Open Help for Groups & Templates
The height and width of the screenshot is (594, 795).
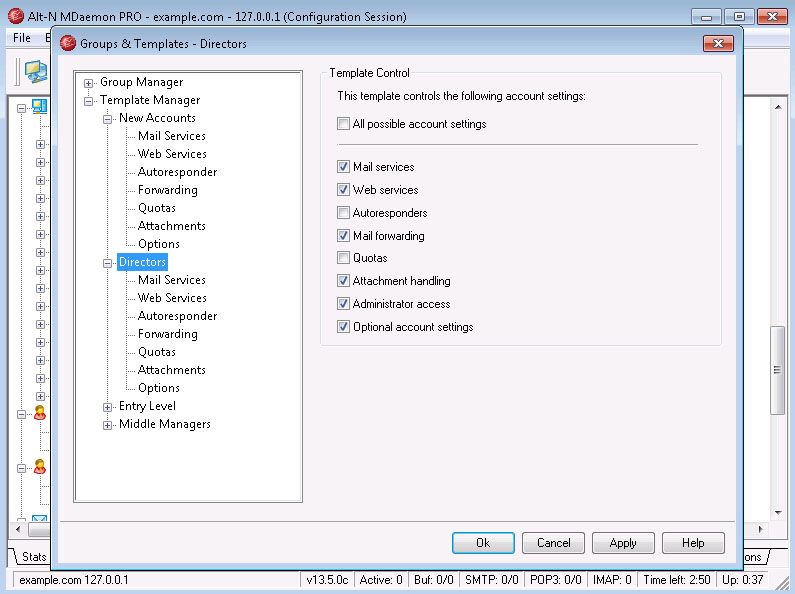(693, 543)
